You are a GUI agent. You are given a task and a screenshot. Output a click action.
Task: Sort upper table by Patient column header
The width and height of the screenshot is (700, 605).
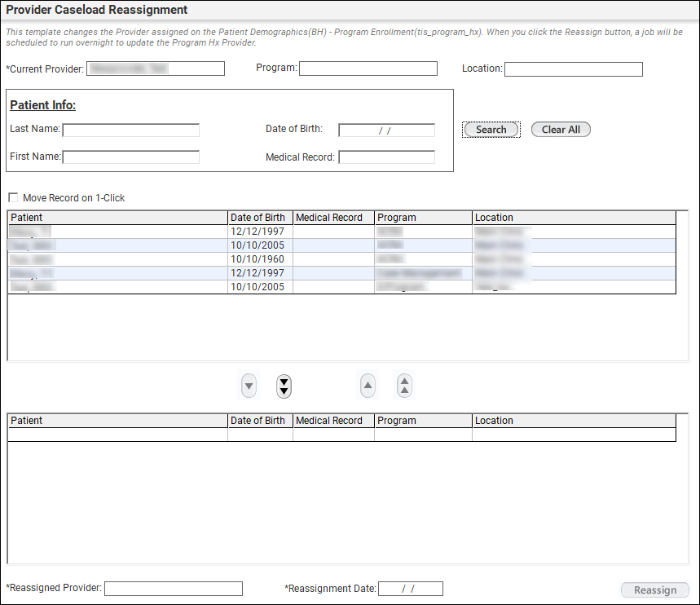coord(118,218)
